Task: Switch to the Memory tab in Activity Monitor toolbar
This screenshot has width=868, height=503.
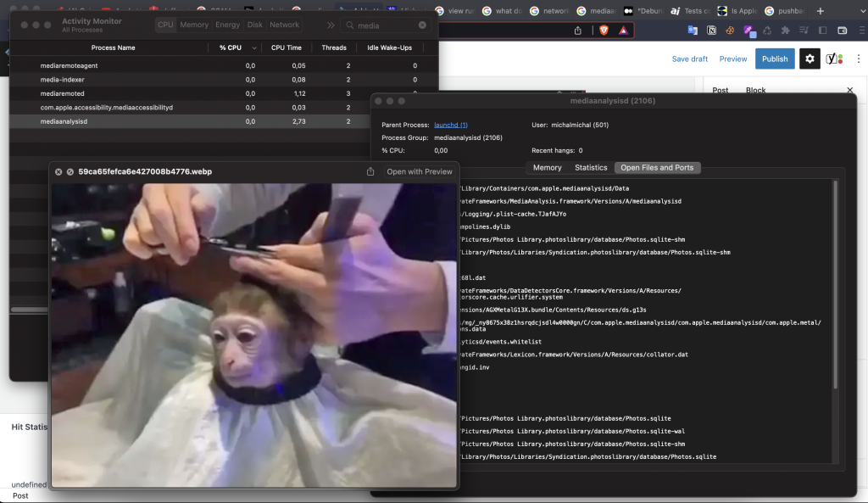Action: click(194, 25)
